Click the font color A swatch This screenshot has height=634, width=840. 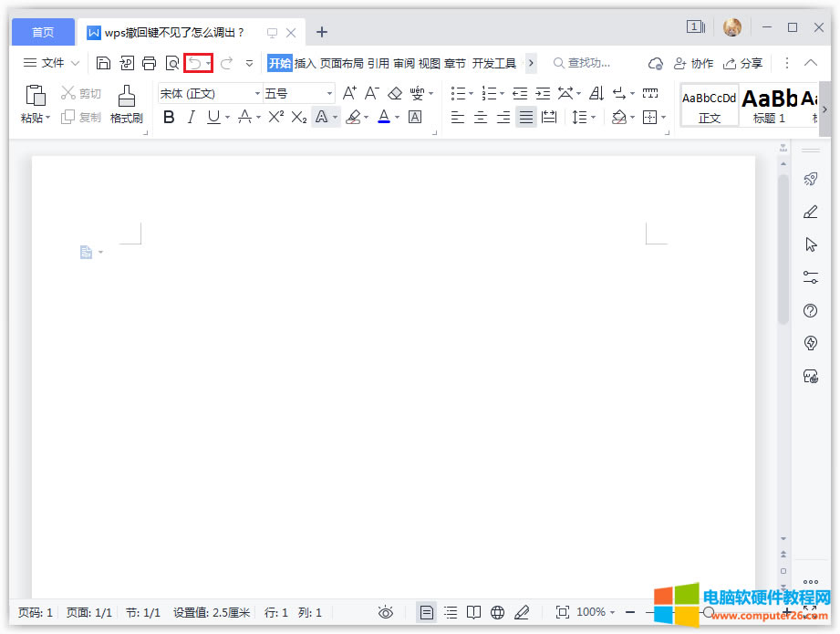tap(383, 117)
